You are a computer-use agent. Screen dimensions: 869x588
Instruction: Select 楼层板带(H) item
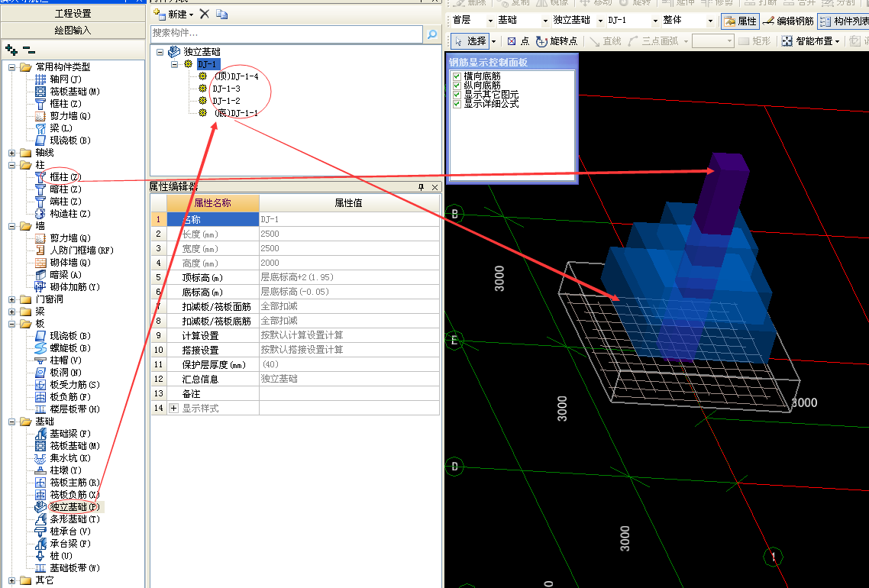pos(67,409)
